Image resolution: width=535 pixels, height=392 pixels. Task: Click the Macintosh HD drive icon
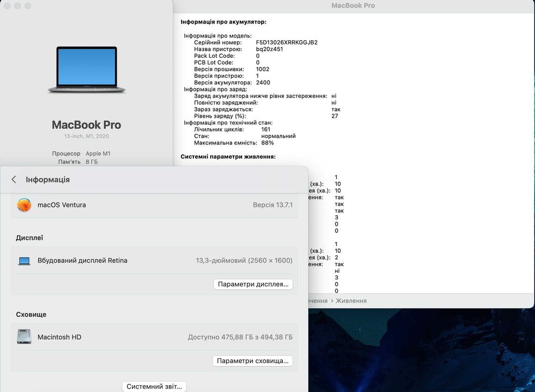click(x=24, y=337)
